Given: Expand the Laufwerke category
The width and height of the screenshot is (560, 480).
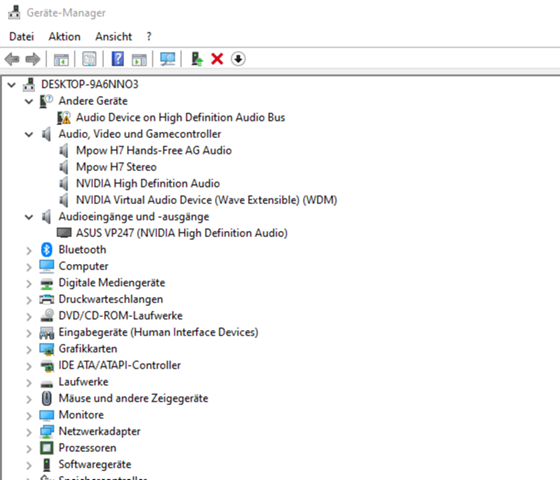Looking at the screenshot, I should coord(29,382).
